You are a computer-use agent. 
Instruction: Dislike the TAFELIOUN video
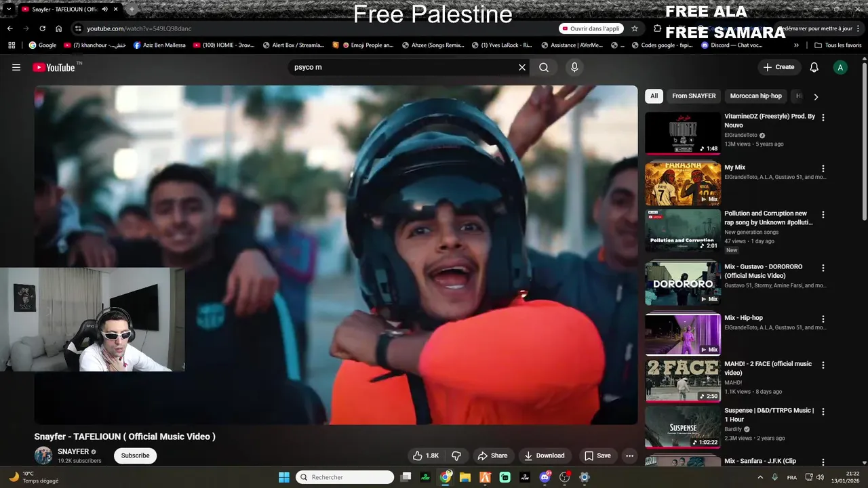pyautogui.click(x=456, y=455)
